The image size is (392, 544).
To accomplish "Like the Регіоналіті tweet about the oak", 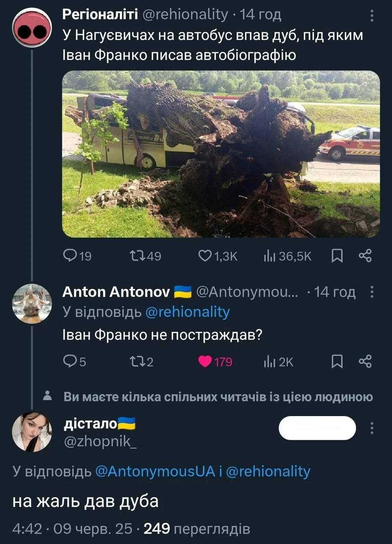I will (x=206, y=255).
